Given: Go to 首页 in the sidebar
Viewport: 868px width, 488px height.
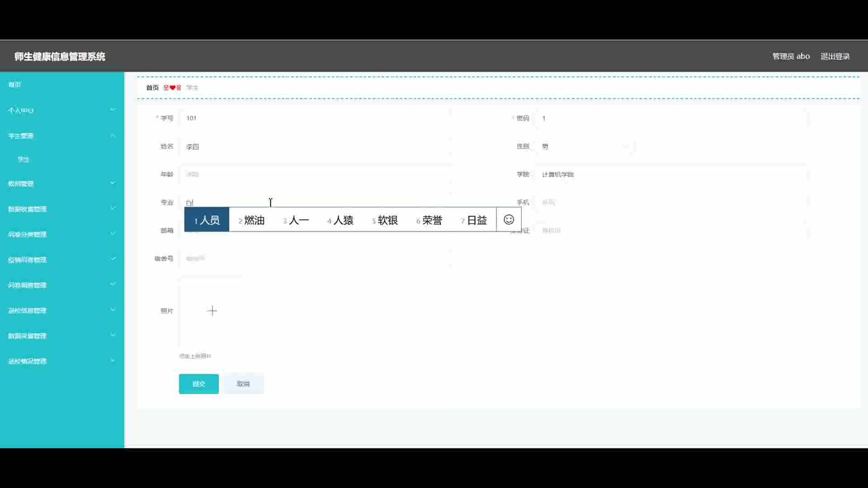Looking at the screenshot, I should (15, 84).
